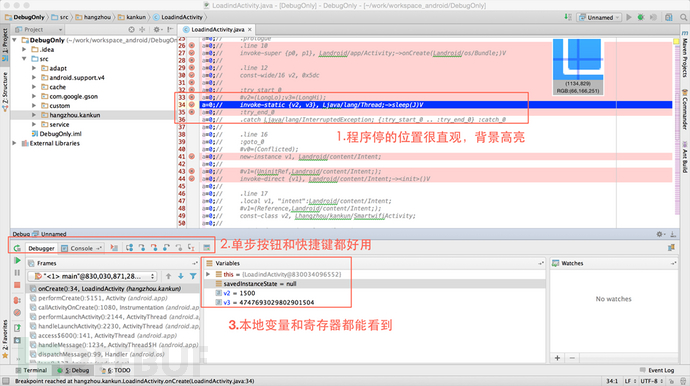The height and width of the screenshot is (386, 690).
Task: Click the Step Into debugger icon
Action: pos(142,248)
